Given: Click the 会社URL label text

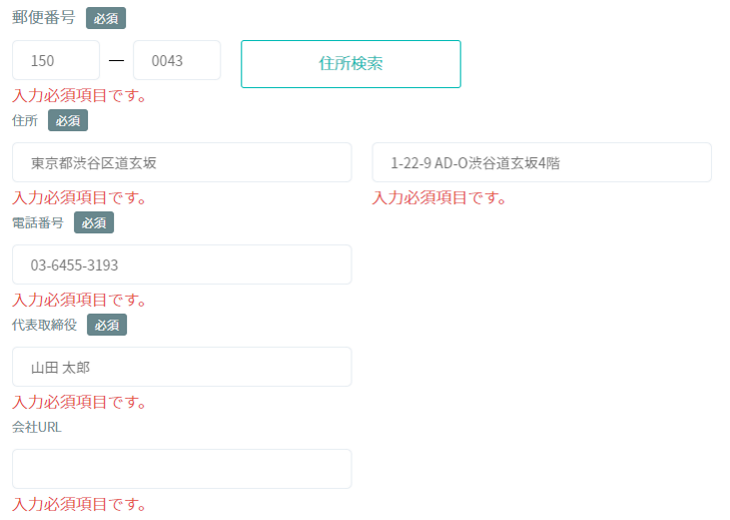Looking at the screenshot, I should (37, 427).
